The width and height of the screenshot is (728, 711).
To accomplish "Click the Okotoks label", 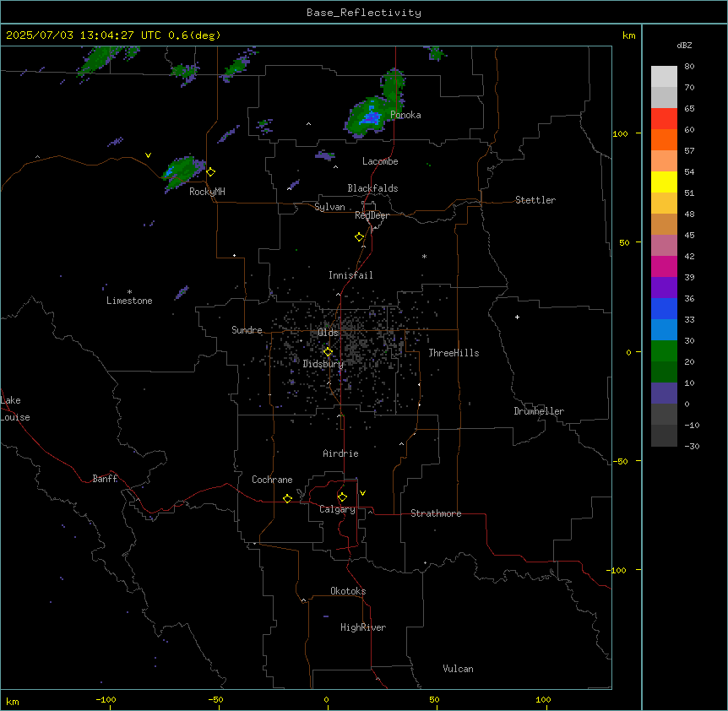I will coord(348,591).
